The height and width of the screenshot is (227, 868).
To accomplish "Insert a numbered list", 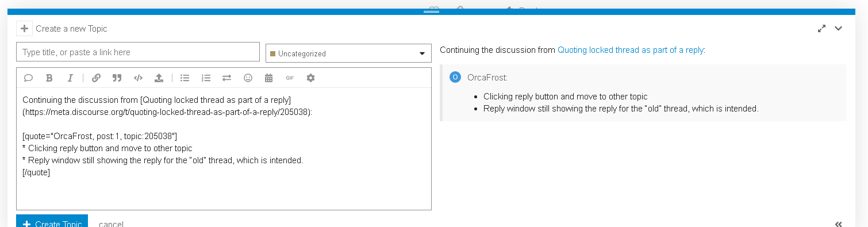I will pos(206,78).
